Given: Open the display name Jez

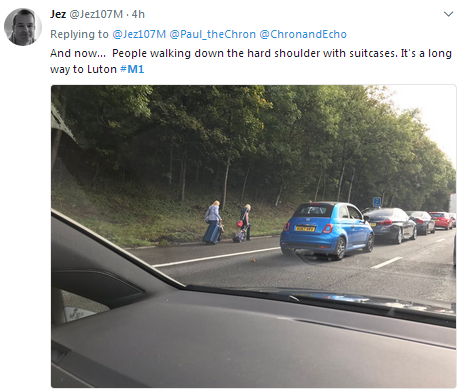Looking at the screenshot, I should tap(58, 14).
